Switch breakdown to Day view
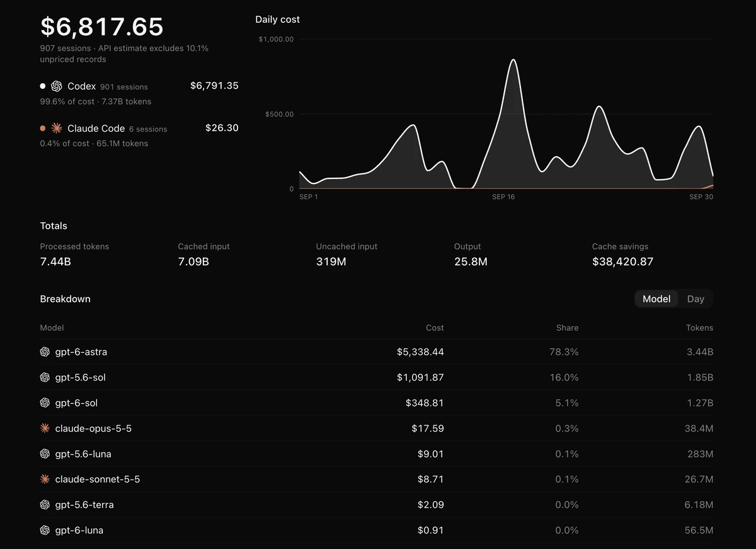The height and width of the screenshot is (549, 756). (696, 299)
